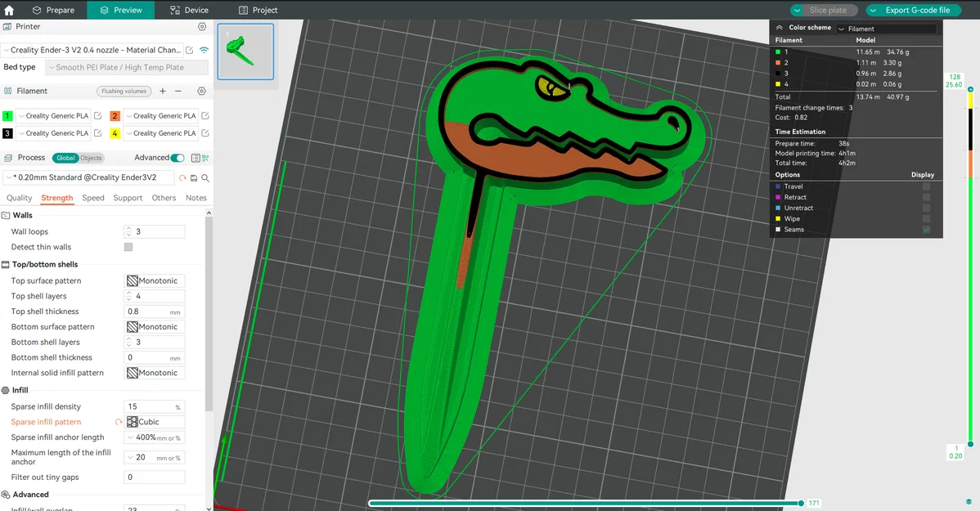This screenshot has width=980, height=511.
Task: Enable Detect thin walls checkbox
Action: (128, 248)
